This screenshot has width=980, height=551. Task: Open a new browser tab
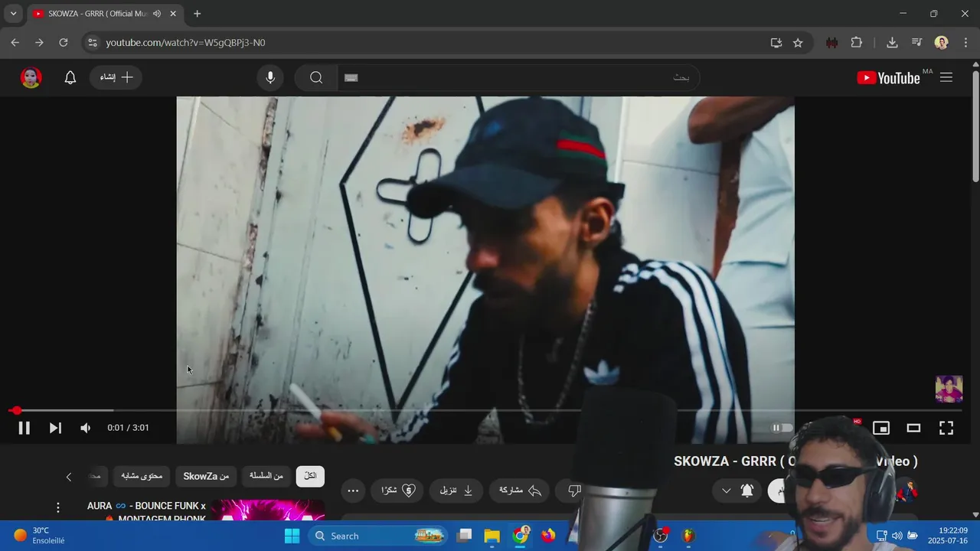coord(198,14)
